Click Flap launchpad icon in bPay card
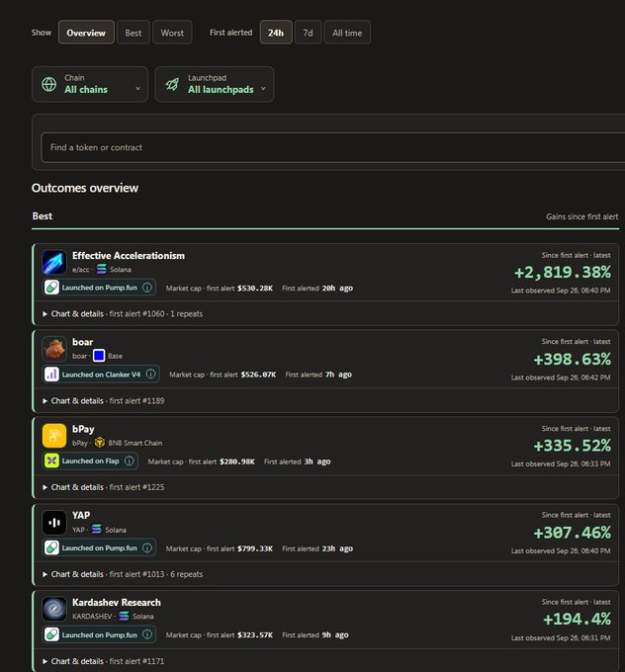This screenshot has height=672, width=625. tap(51, 461)
